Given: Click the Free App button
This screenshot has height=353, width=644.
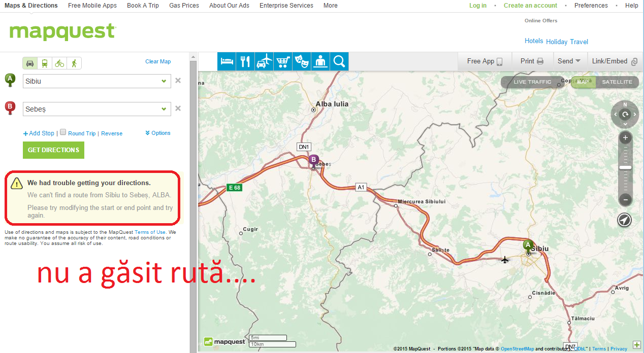Looking at the screenshot, I should coord(485,61).
